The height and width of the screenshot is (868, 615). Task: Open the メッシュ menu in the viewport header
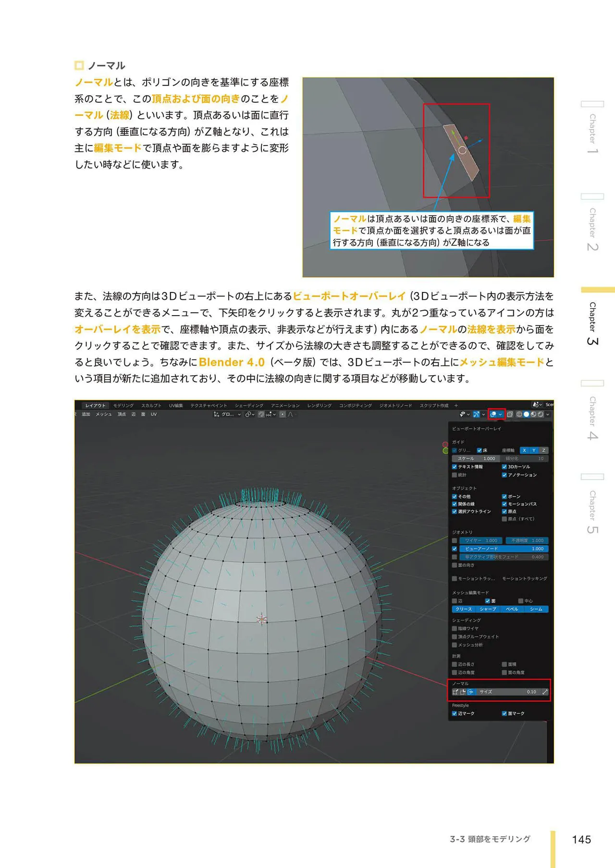coord(104,414)
